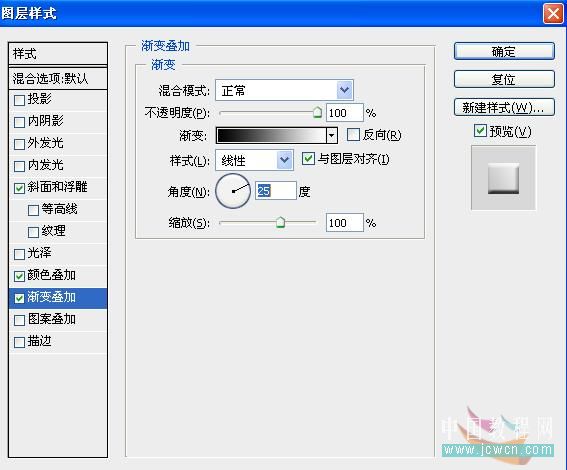Select 颜色叠加 color overlay item
This screenshot has height=470, width=567.
pos(57,275)
